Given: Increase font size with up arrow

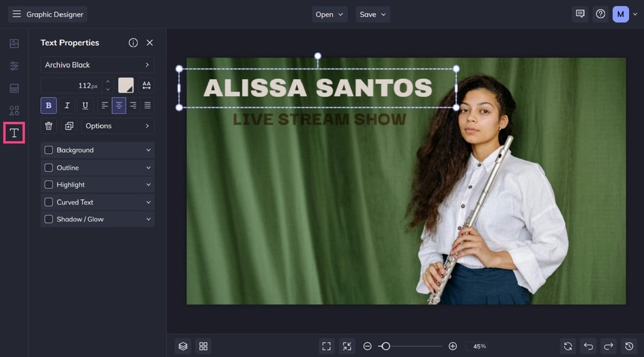Looking at the screenshot, I should tap(108, 82).
